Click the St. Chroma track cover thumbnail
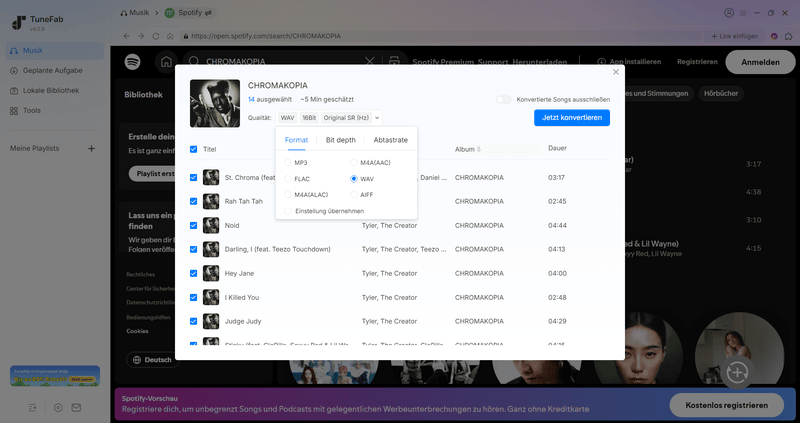800x423 pixels. pyautogui.click(x=211, y=178)
